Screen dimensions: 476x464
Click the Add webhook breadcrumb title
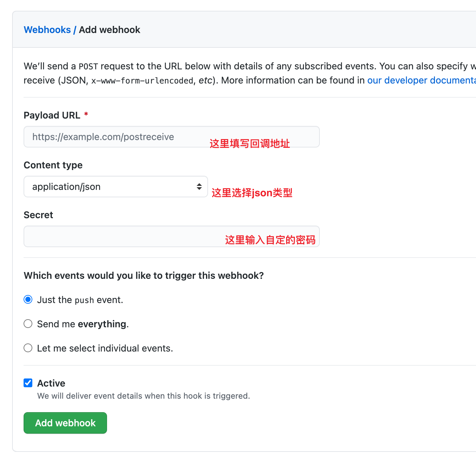tap(110, 30)
